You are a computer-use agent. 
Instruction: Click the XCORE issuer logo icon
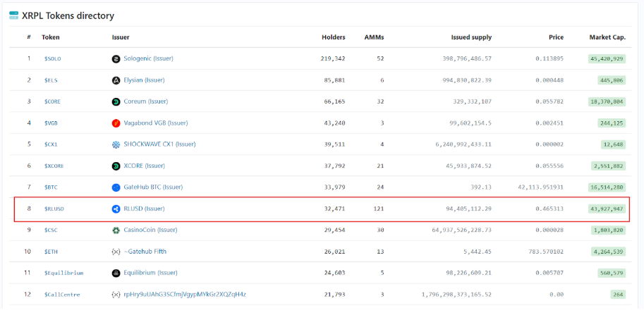(x=116, y=166)
